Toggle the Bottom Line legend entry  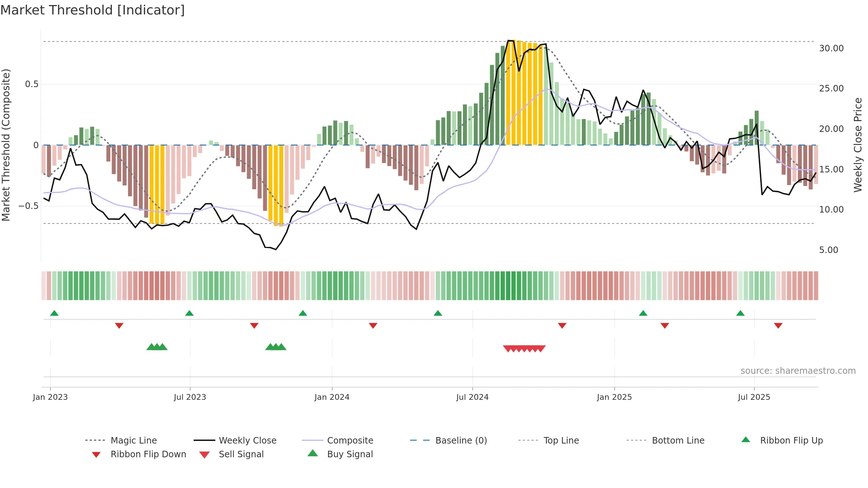pos(665,440)
